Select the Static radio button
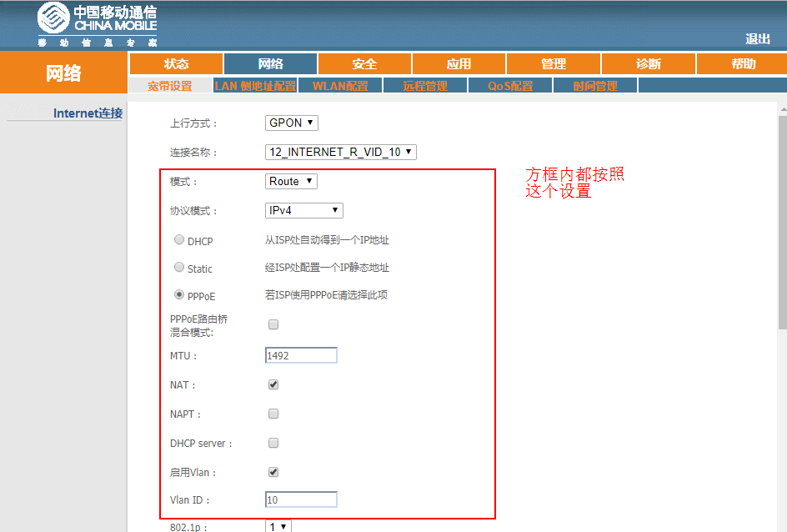This screenshot has height=532, width=787. pyautogui.click(x=179, y=267)
